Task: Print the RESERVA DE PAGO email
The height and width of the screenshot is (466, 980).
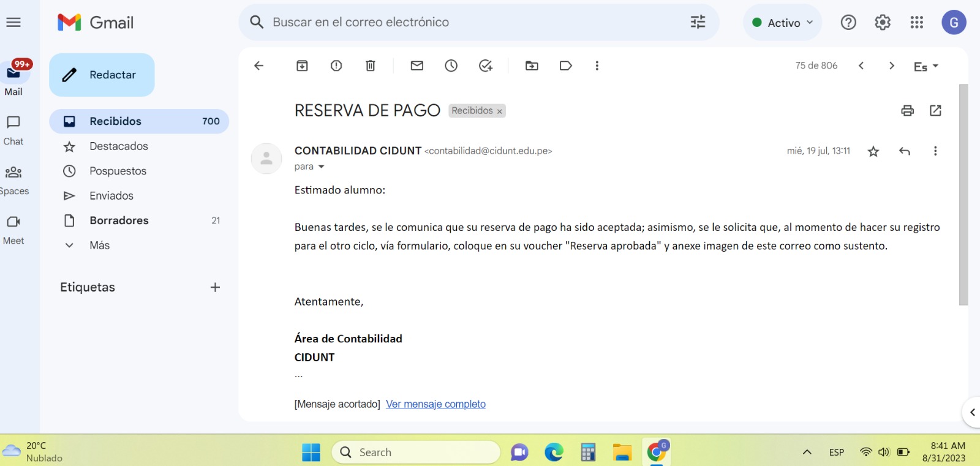Action: click(x=907, y=110)
